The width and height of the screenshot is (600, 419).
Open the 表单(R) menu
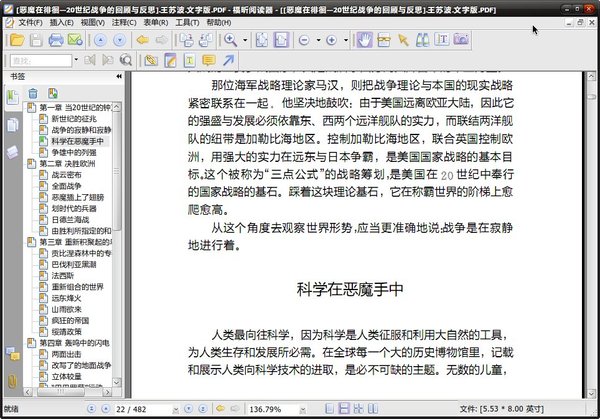(155, 23)
